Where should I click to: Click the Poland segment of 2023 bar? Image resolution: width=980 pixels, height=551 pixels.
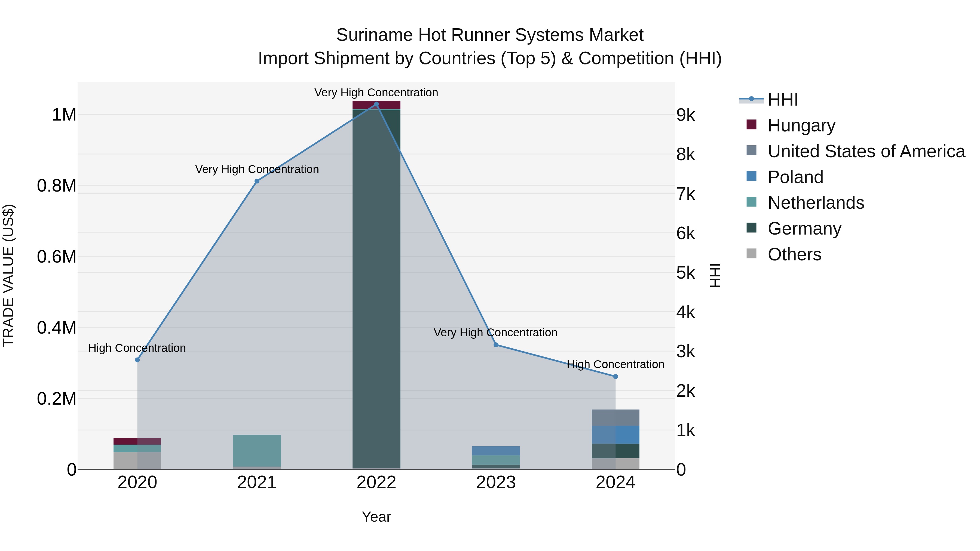496,451
